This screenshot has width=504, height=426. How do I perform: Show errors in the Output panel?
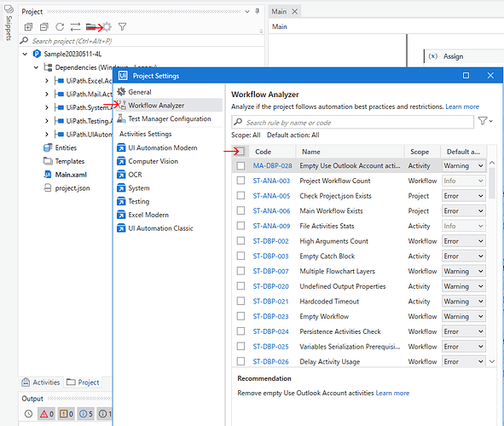coord(47,414)
